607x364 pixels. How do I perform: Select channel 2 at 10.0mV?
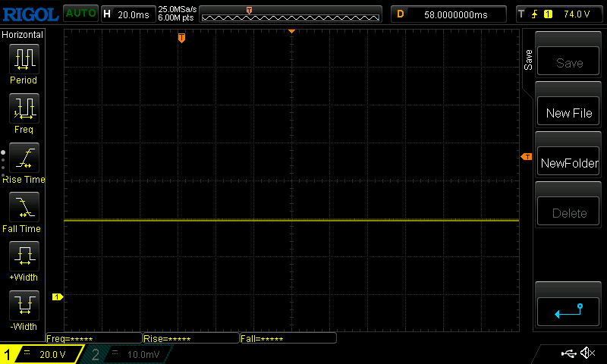tap(127, 354)
